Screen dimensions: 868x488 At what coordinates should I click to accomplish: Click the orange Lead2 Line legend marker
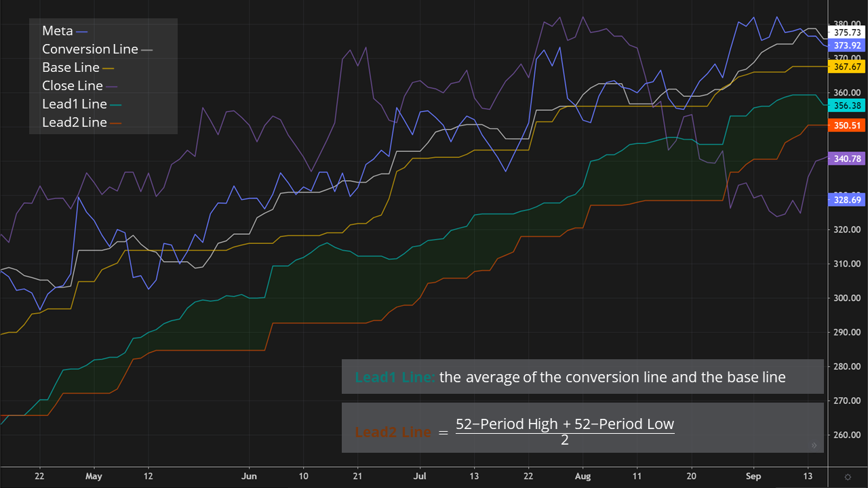(117, 123)
